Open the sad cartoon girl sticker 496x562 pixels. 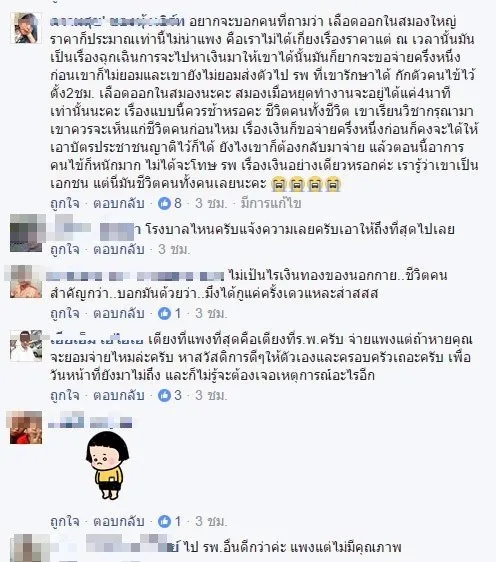(x=108, y=465)
